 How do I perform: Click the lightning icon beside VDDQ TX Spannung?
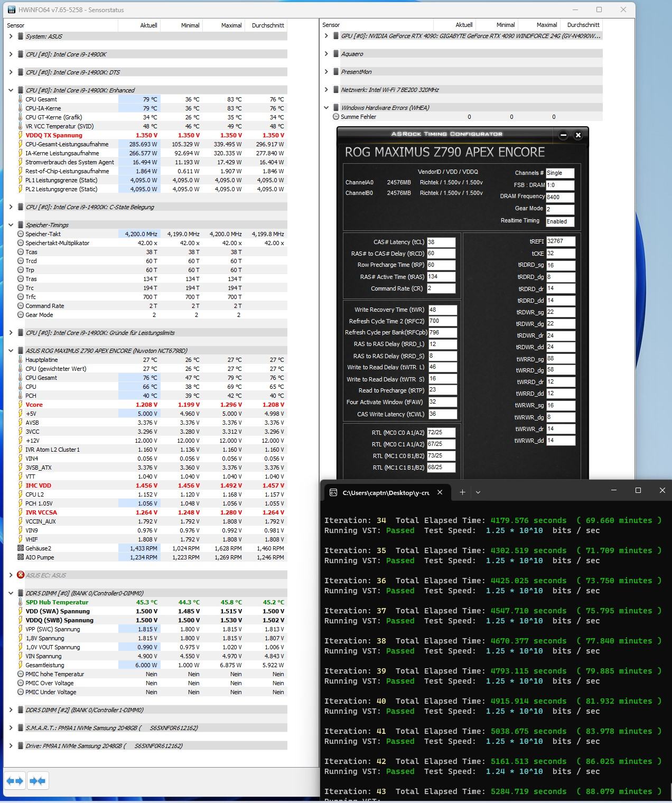point(21,135)
